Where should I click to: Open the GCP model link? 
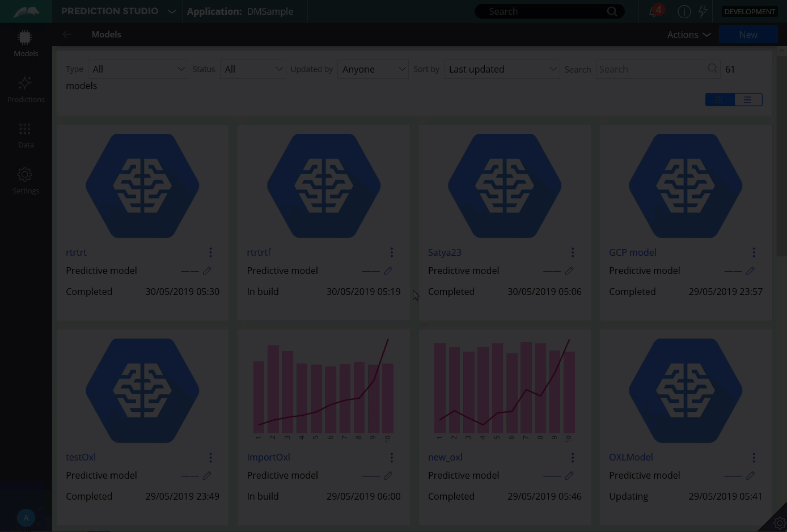point(632,252)
